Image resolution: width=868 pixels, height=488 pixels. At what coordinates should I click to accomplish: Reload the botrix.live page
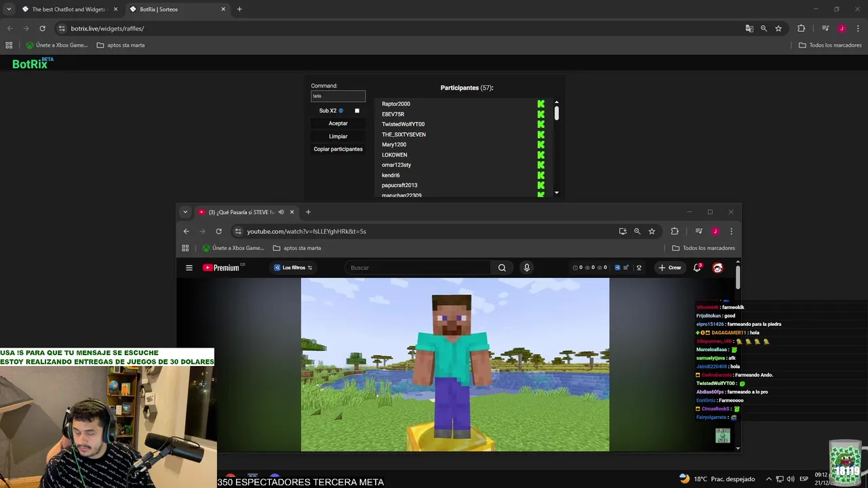(42, 28)
